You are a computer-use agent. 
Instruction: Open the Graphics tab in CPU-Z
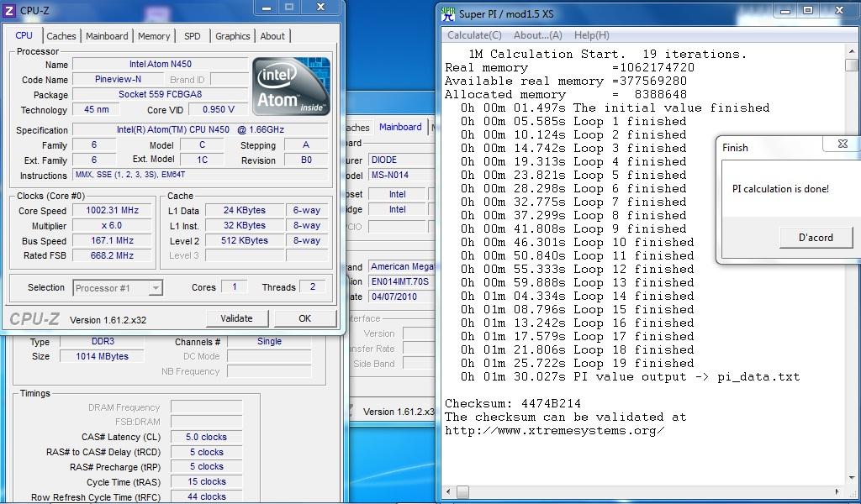coord(232,36)
